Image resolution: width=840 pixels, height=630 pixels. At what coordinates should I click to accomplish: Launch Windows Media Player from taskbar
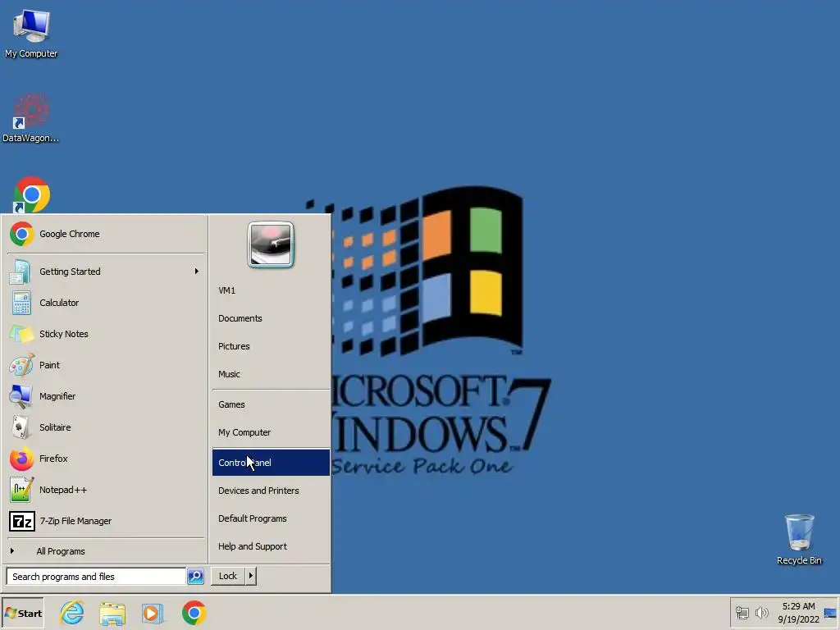152,614
